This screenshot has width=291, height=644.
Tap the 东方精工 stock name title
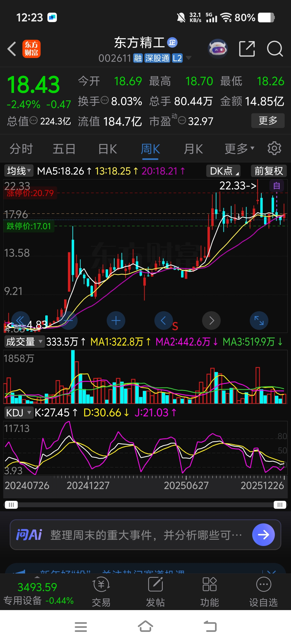[x=139, y=43]
